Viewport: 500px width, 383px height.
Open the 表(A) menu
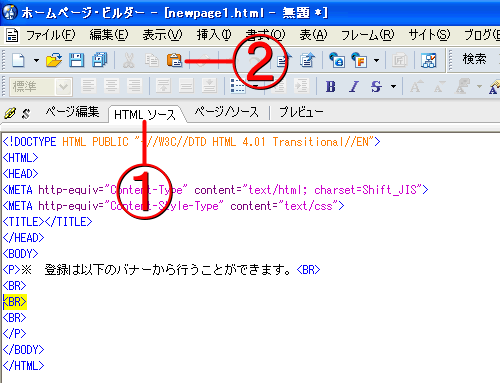(313, 35)
